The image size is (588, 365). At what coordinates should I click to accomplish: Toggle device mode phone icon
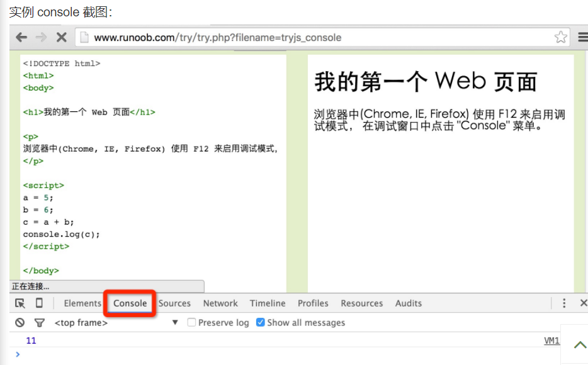point(39,303)
